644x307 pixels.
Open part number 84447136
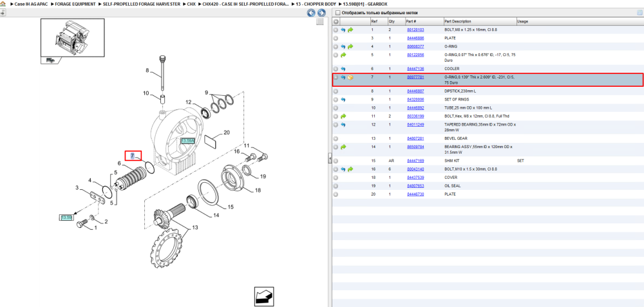[x=415, y=68]
